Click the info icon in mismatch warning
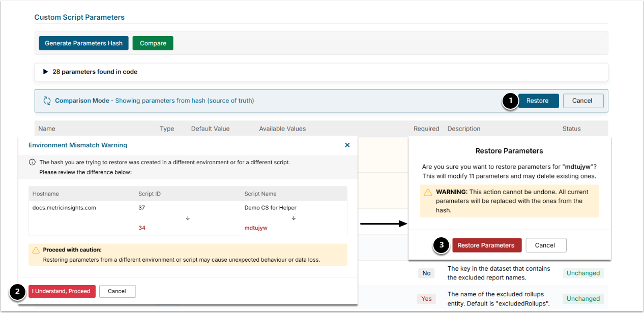644x313 pixels. 32,162
